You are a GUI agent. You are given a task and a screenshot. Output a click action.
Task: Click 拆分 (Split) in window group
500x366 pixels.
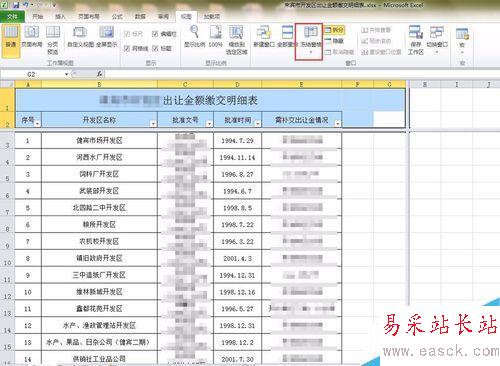334,30
